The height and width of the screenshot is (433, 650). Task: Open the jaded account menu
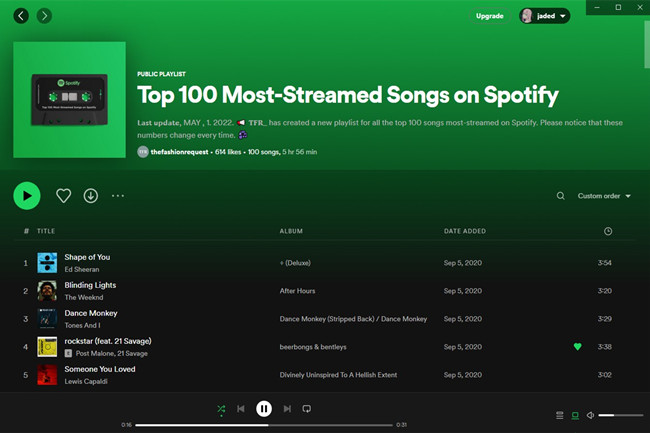pyautogui.click(x=545, y=16)
